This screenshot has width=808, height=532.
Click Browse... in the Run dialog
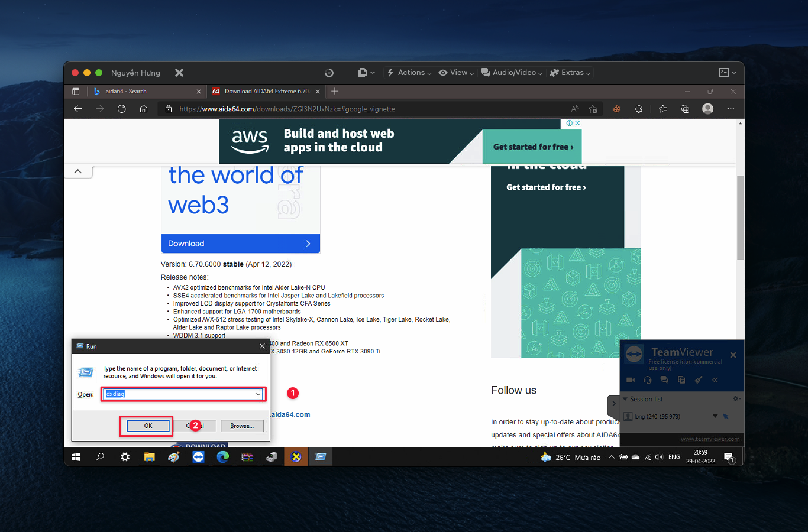242,426
